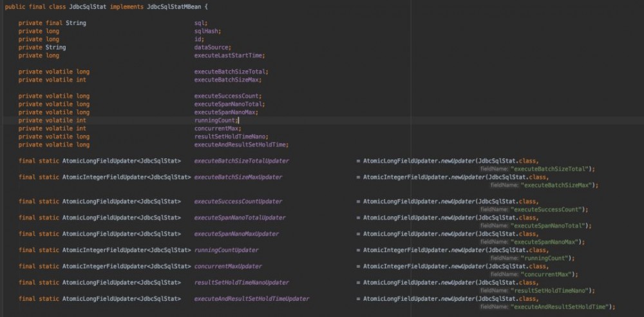The height and width of the screenshot is (317, 644).
Task: Click the resultSetHoldTimeNanoUpdater variable name
Action: (241, 282)
